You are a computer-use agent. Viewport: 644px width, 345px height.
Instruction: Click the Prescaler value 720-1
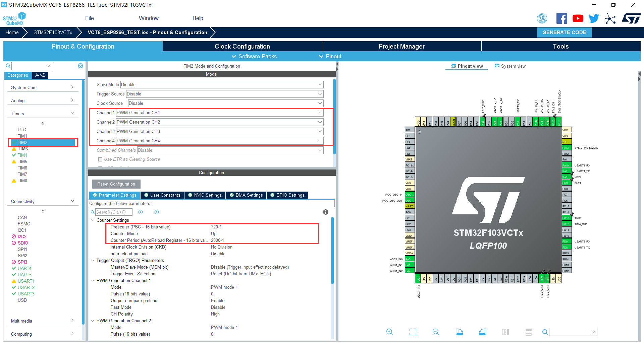click(x=216, y=227)
